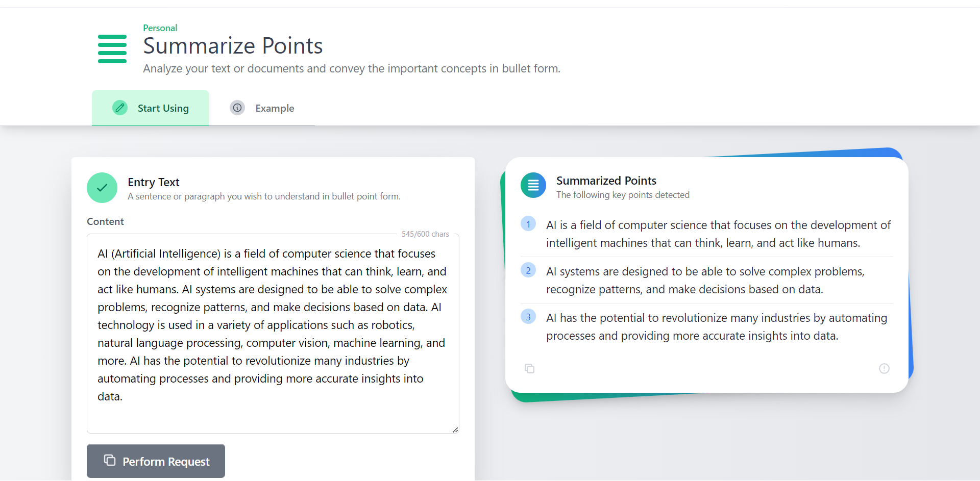Click the alert icon in summary card
980x481 pixels.
(884, 368)
